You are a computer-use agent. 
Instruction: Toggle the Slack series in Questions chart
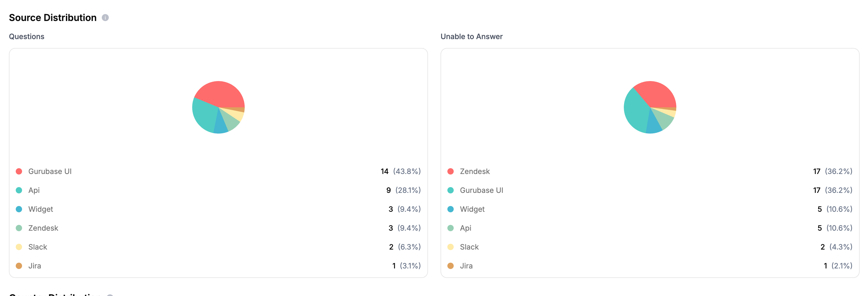pyautogui.click(x=19, y=246)
